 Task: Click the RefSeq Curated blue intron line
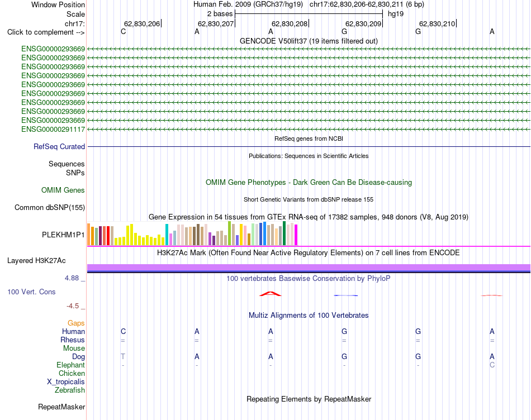click(309, 146)
